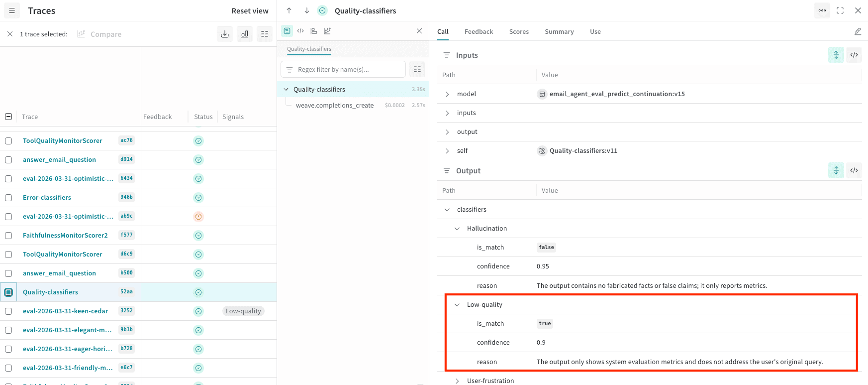Click the edit pencil icon
The image size is (868, 385).
[x=858, y=31]
